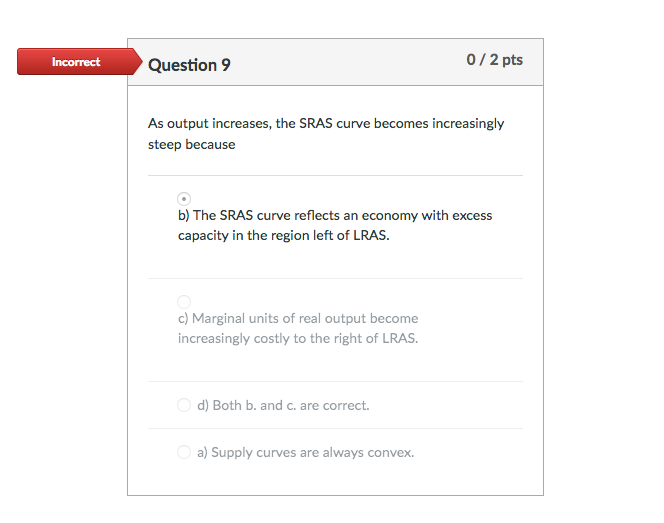The image size is (664, 523).
Task: Select the radio button for answer c
Action: pos(184,302)
